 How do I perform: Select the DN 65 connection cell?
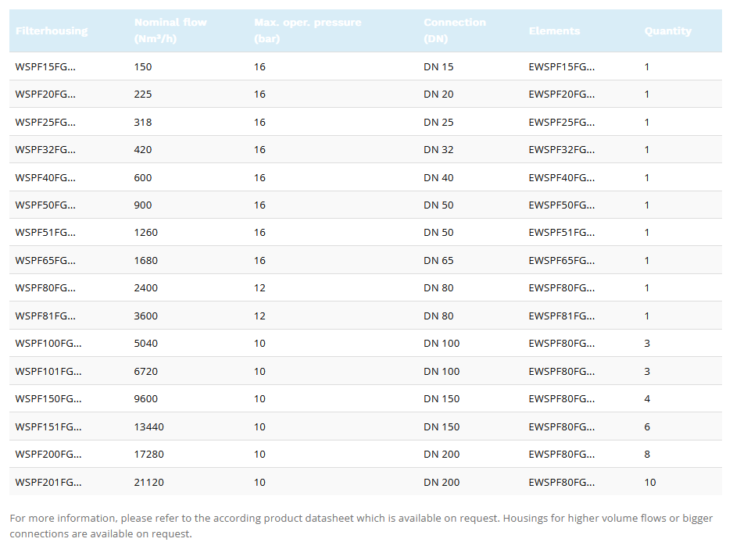tap(438, 261)
